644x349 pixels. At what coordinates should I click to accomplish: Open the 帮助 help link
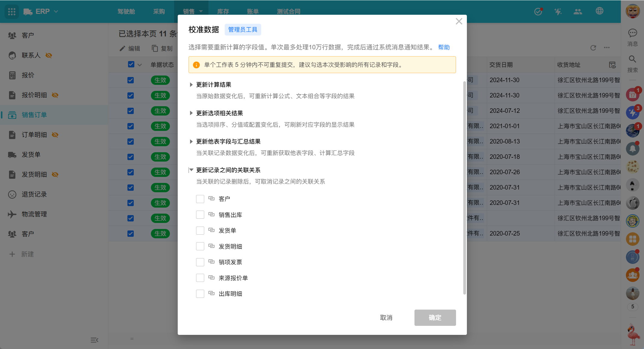coord(444,47)
